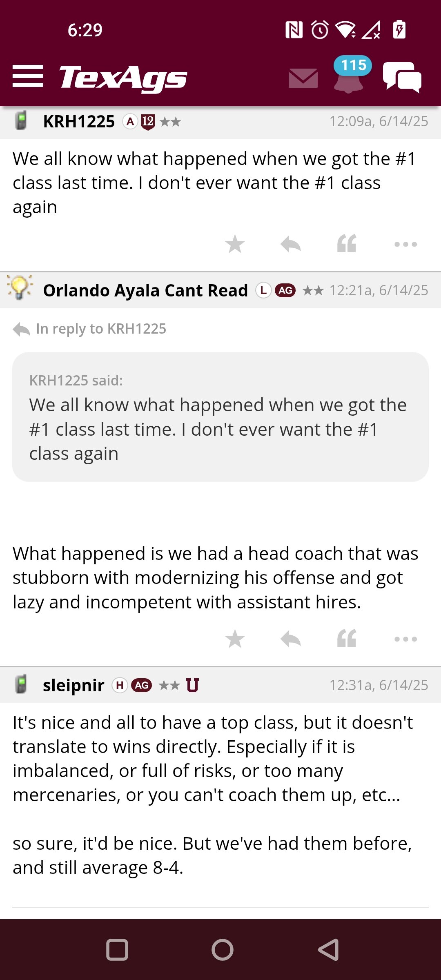
Task: Tap the quoted KRH1225 said block
Action: [220, 417]
